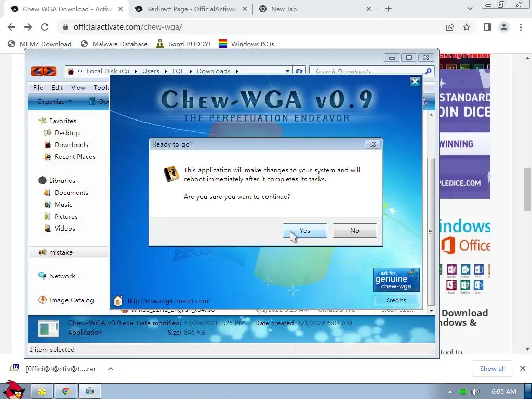Viewport: 532px width, 399px height.
Task: Click Downloads in the address breadcrumb
Action: click(214, 71)
